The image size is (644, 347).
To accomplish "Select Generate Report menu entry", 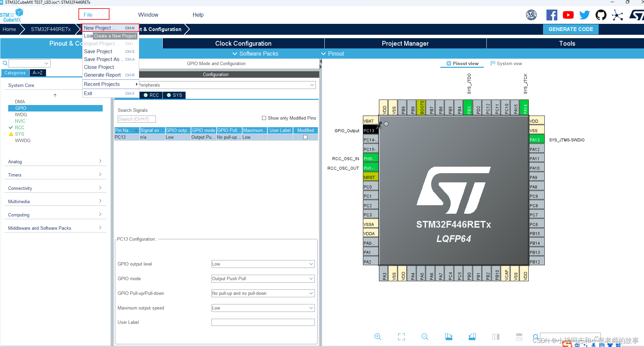I will pos(110,75).
